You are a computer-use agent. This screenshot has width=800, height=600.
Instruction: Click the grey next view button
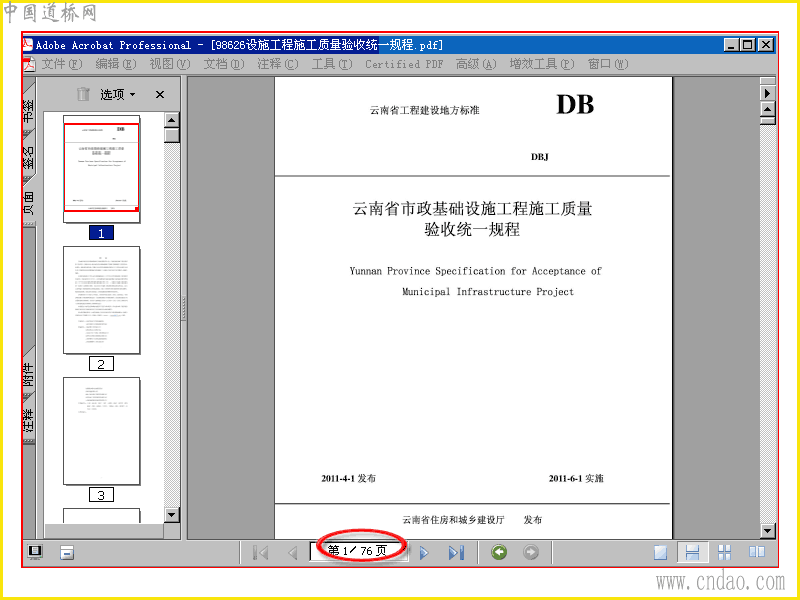click(x=531, y=552)
